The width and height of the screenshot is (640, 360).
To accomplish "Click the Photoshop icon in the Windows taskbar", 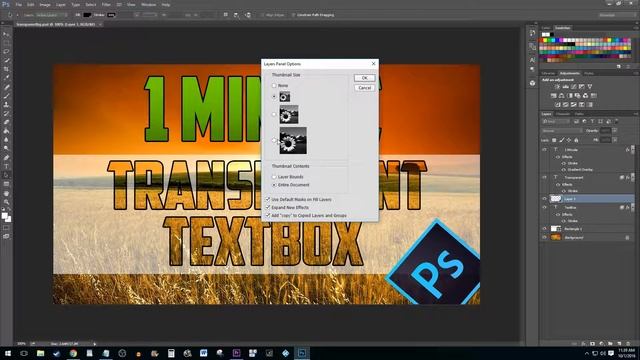I will point(302,353).
